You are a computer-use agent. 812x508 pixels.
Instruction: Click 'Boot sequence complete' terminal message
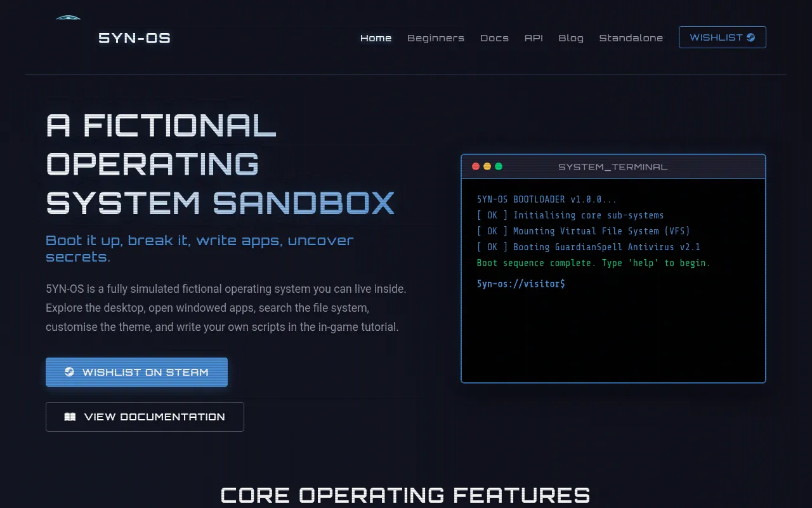pos(594,263)
